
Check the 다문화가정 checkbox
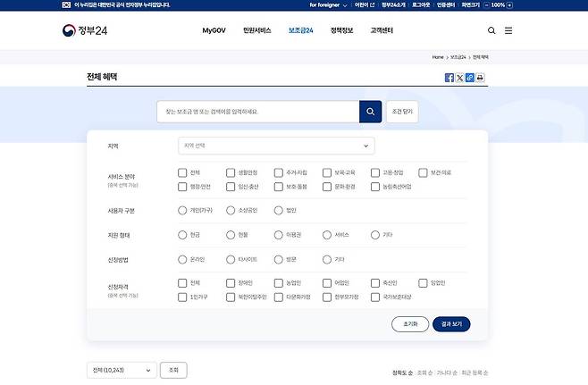pos(278,297)
